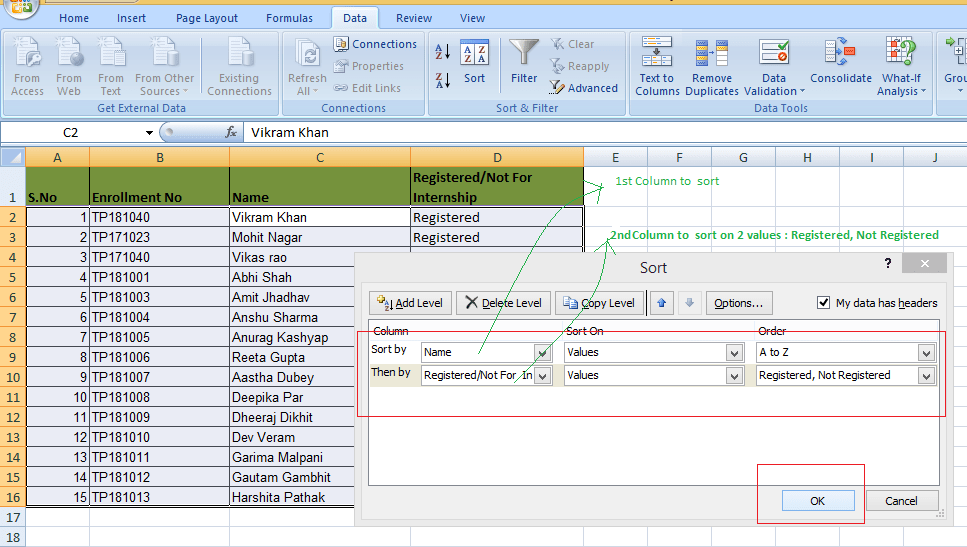Toggle My data has headers checkbox

tap(823, 302)
